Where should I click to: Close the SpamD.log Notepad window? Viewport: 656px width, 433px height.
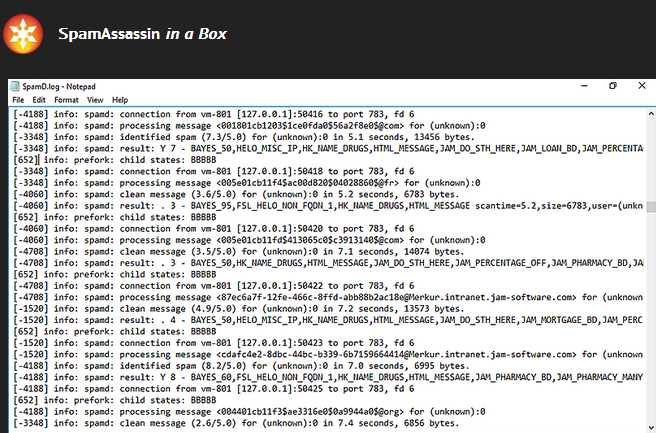642,86
